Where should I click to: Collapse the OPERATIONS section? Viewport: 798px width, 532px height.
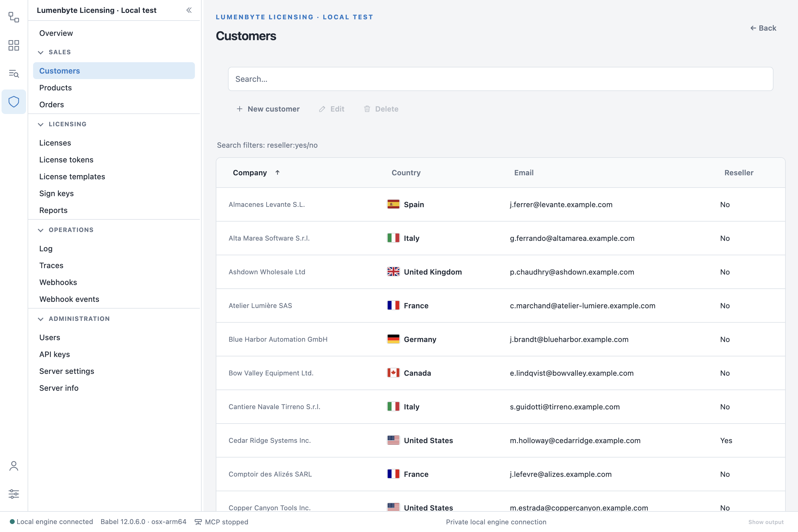point(41,230)
